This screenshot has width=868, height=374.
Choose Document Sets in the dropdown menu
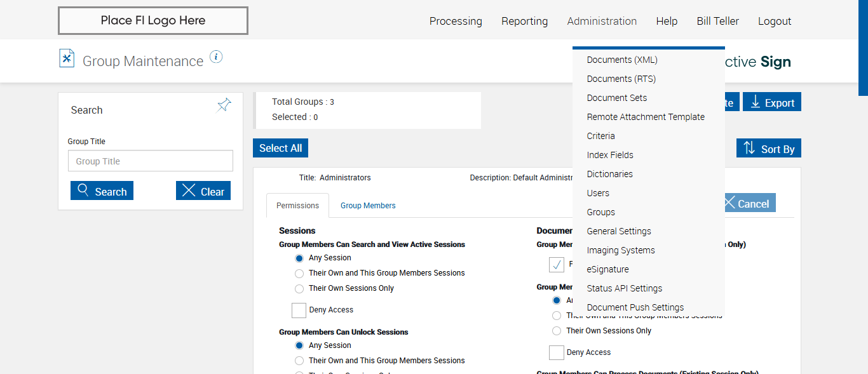(617, 98)
